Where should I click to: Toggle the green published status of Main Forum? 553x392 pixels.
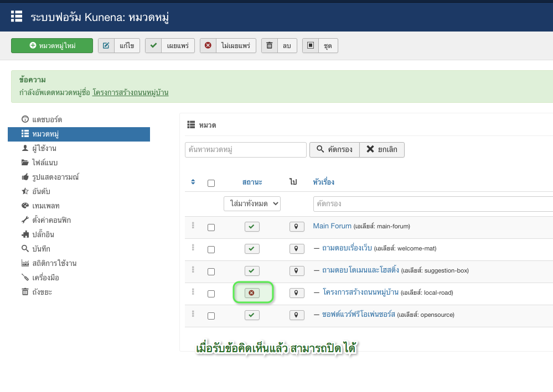coord(252,226)
